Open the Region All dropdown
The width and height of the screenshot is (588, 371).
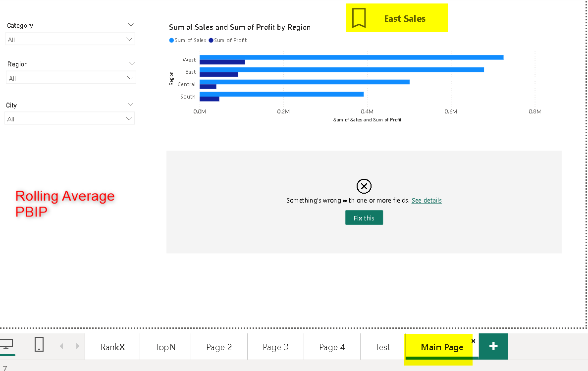pyautogui.click(x=71, y=78)
